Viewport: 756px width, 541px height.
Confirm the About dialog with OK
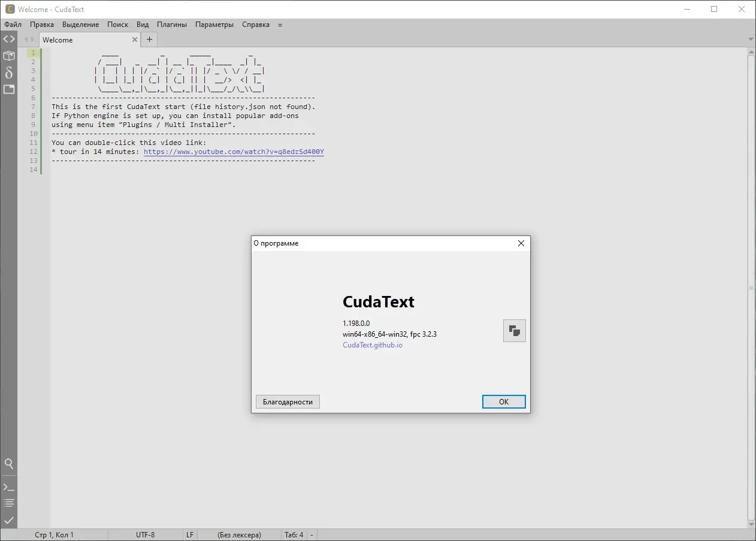(x=504, y=401)
